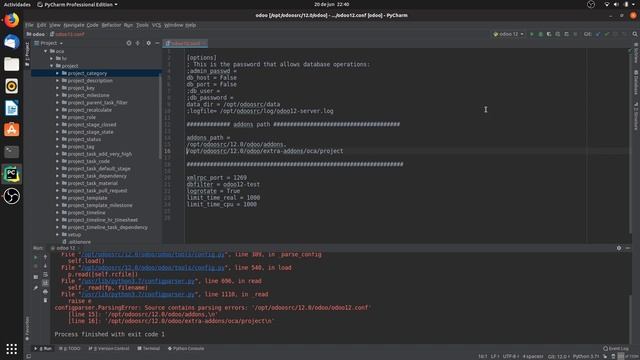Click locate/scroll-from-source icon in Project panel
Screen dimensions: 640x360
[x=129, y=43]
